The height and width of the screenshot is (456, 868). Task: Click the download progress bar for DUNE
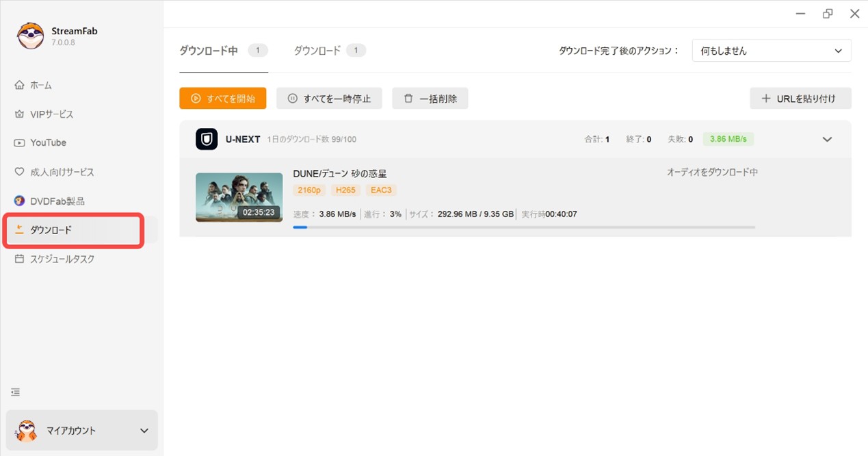point(527,227)
